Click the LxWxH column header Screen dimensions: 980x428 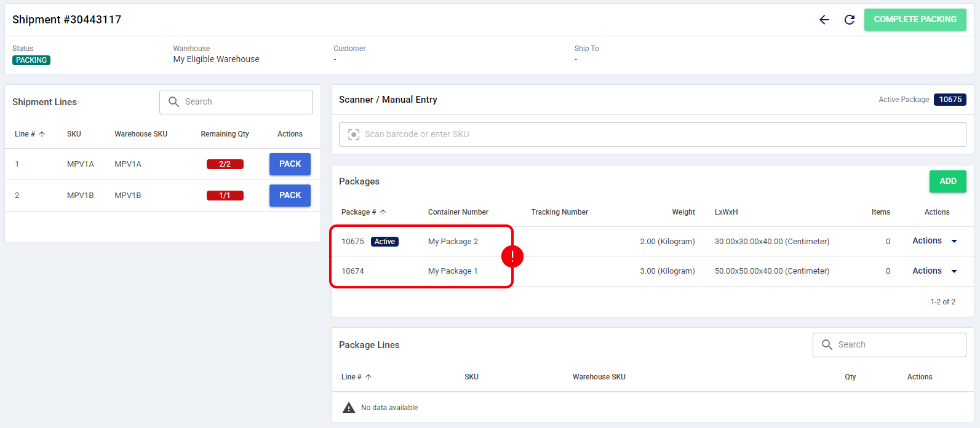(x=726, y=212)
